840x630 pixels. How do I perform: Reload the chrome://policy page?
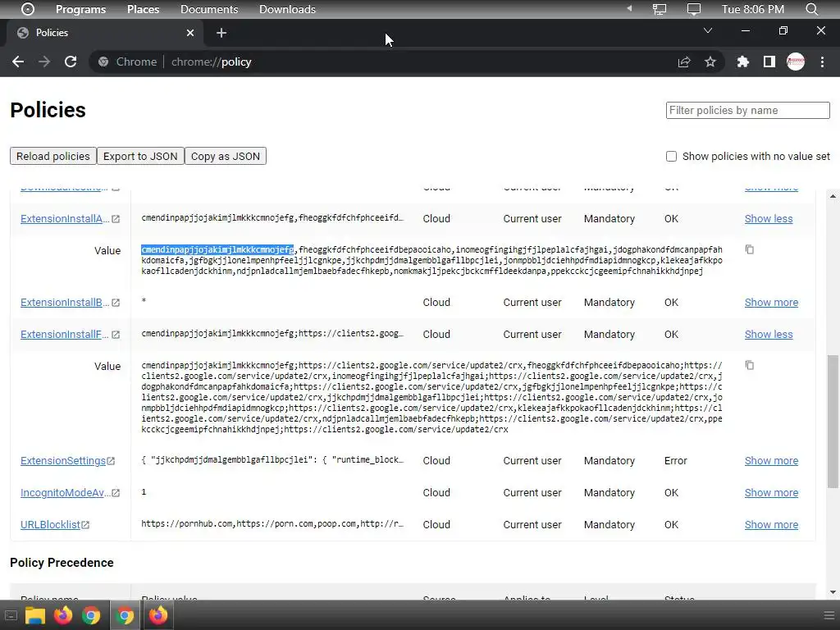[71, 62]
